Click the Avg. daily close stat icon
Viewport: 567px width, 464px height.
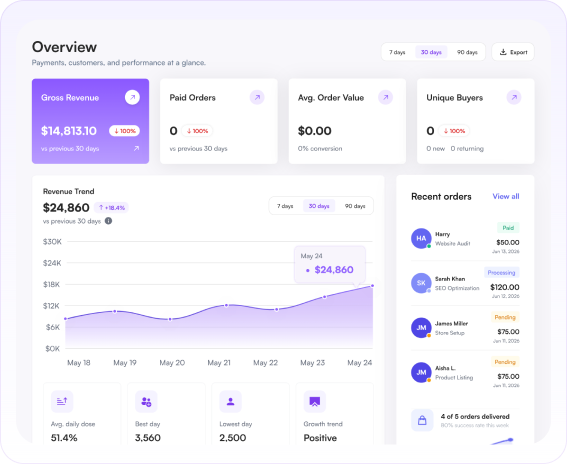pyautogui.click(x=62, y=401)
